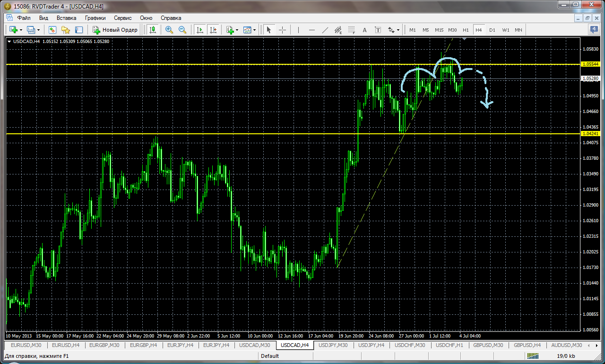Click the Новый Ордер button
The image size is (605, 364).
click(115, 30)
